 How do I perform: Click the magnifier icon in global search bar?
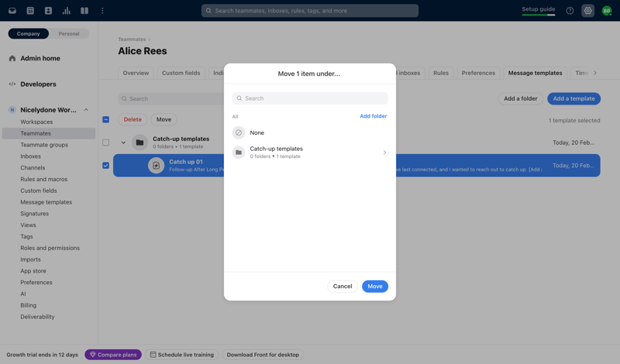[208, 11]
